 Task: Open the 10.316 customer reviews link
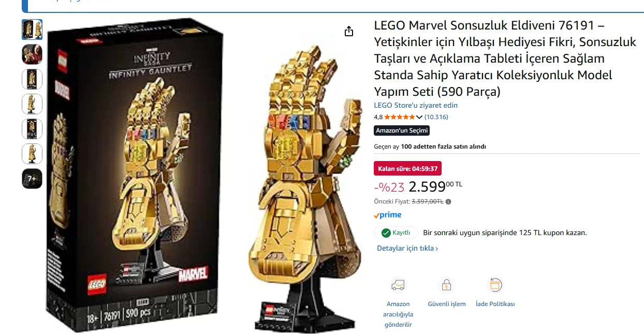coord(436,117)
